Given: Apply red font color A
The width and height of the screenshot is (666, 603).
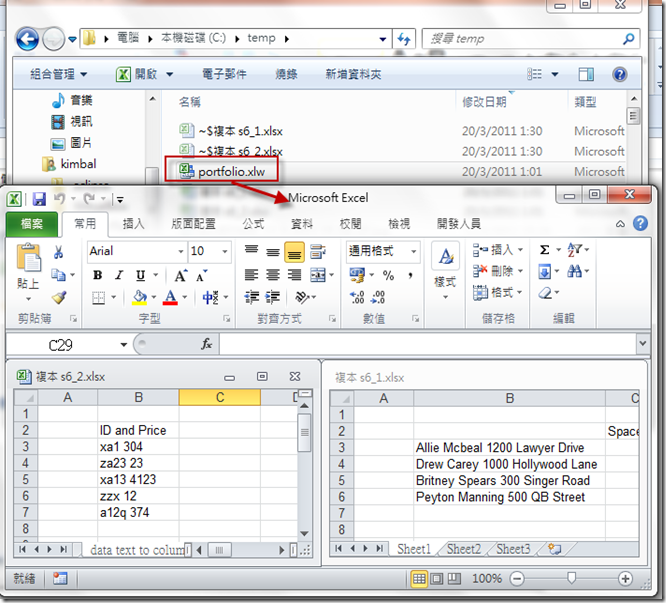Looking at the screenshot, I should click(170, 297).
